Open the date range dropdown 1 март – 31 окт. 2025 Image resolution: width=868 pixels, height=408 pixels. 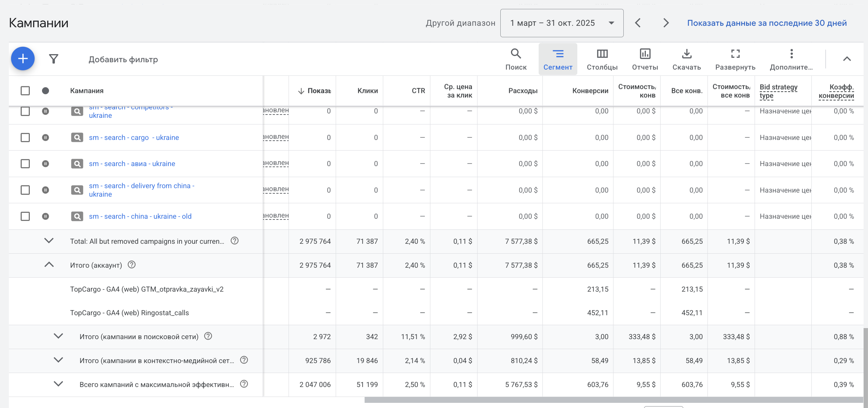point(562,23)
